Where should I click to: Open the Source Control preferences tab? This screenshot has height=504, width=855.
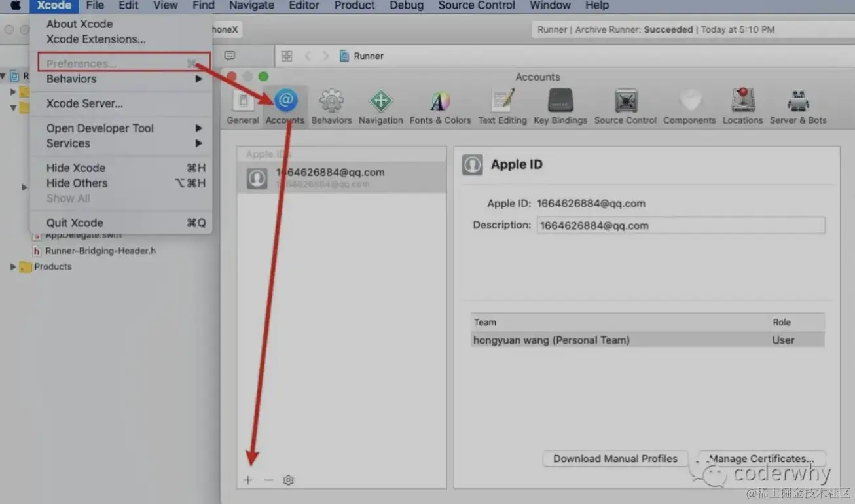(x=625, y=107)
